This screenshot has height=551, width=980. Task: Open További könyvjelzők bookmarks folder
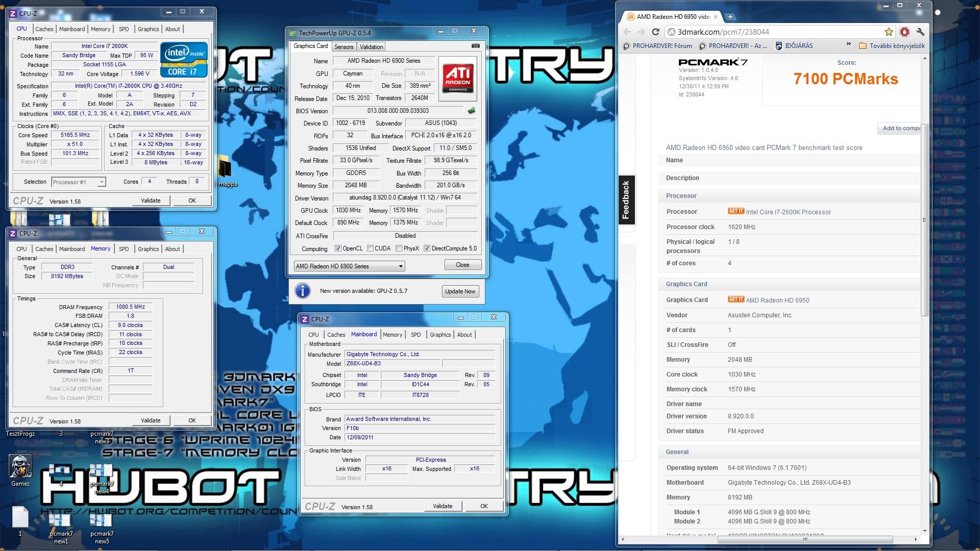point(892,46)
